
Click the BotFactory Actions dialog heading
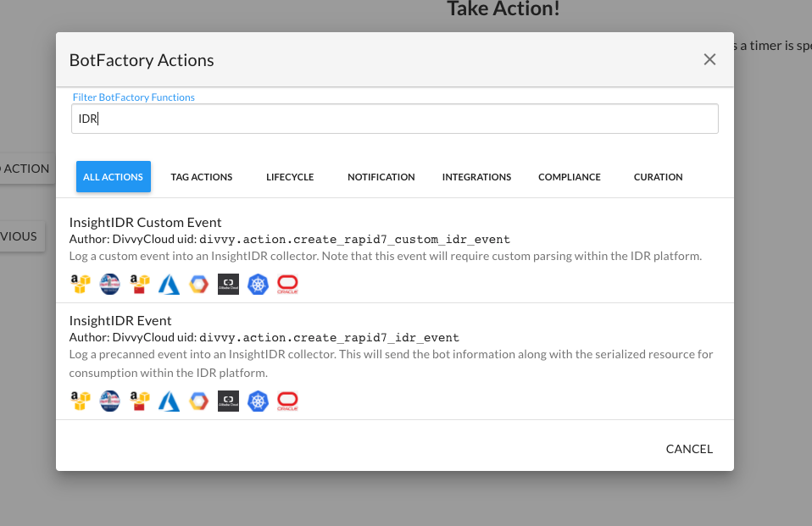[x=142, y=60]
